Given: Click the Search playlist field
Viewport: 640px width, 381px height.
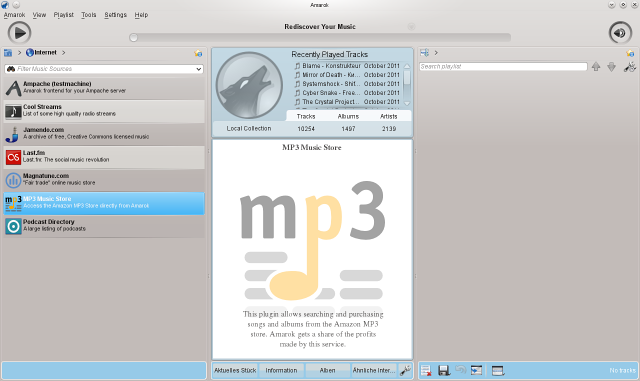Looking at the screenshot, I should 503,67.
